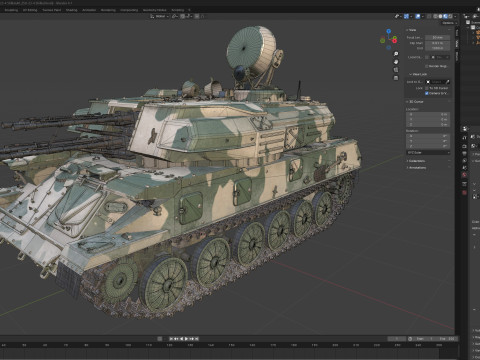Open the outliner editor type menu
Screen dimensions: 480x360
click(466, 16)
